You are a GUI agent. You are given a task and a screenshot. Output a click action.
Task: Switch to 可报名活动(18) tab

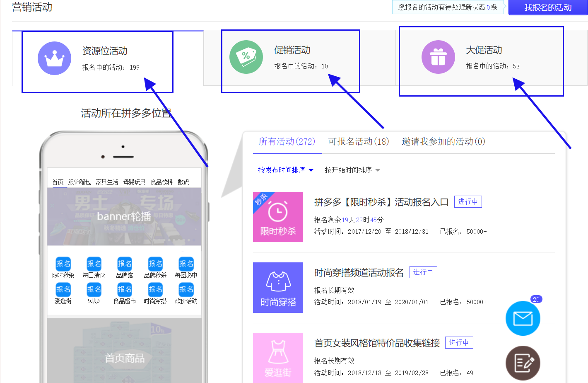click(359, 142)
